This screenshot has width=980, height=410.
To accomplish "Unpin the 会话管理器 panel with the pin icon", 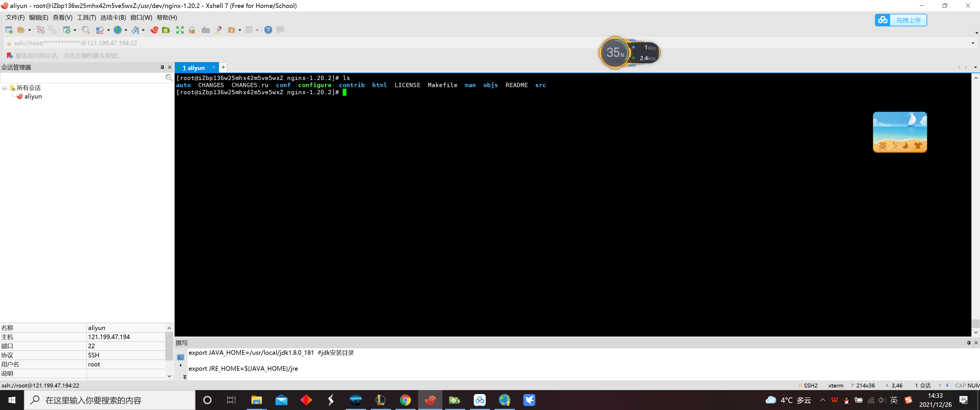I will (162, 67).
